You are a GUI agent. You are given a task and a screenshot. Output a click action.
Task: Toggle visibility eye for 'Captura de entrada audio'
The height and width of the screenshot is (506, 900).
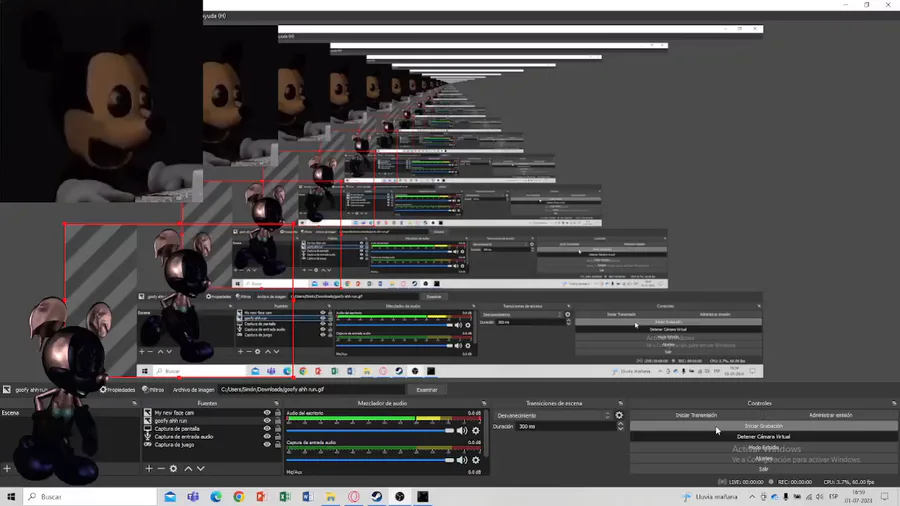tap(267, 437)
